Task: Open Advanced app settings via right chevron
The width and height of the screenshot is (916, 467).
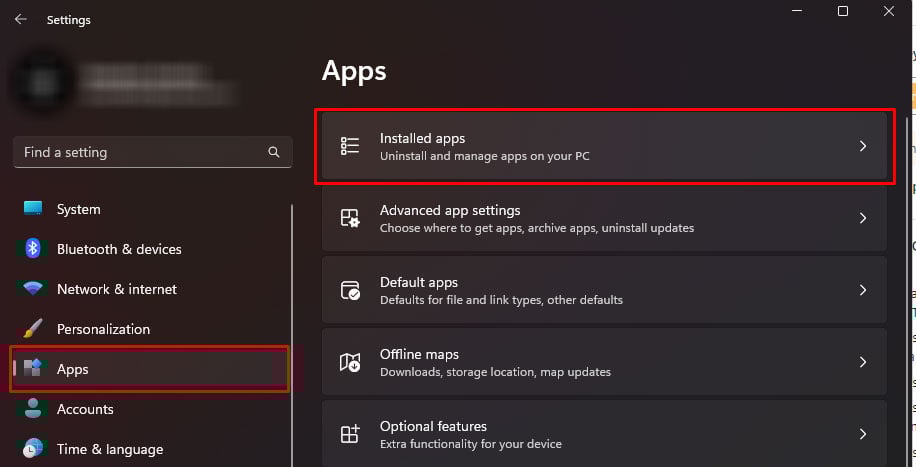Action: pyautogui.click(x=863, y=218)
